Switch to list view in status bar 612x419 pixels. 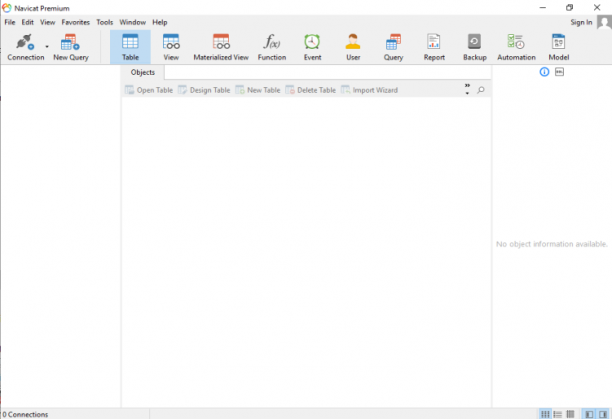click(x=558, y=414)
